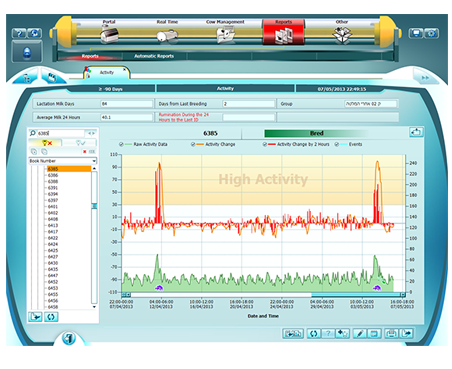The height and width of the screenshot is (369, 452).
Task: Switch to the Automatic Reports tab
Action: coord(154,56)
